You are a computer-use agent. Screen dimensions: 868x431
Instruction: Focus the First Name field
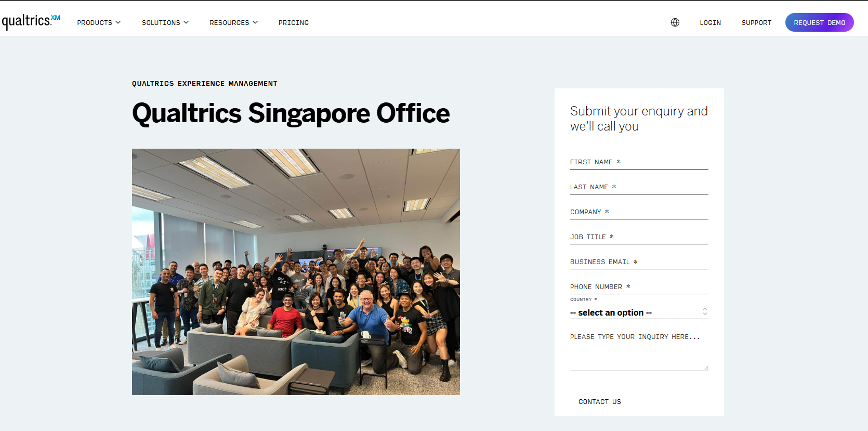click(x=638, y=162)
